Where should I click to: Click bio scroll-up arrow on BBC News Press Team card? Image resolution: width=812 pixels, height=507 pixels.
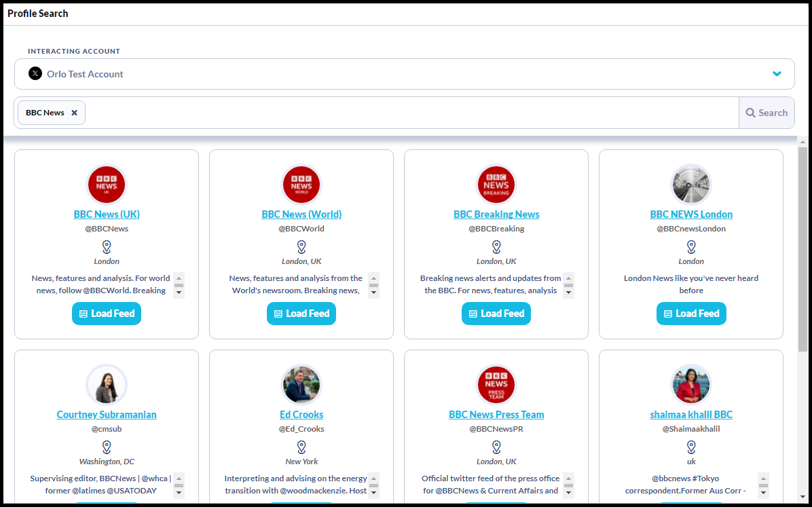(569, 478)
